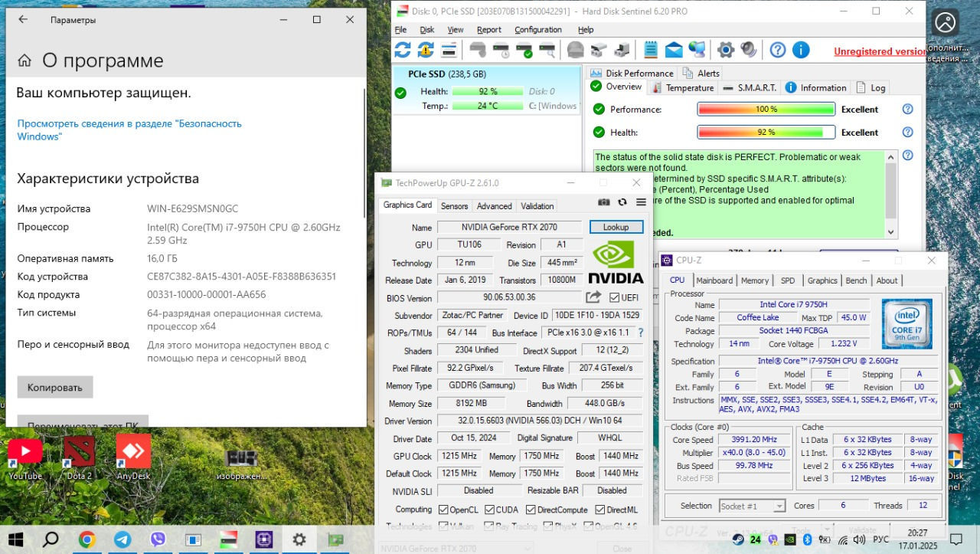
Task: Switch to the Temperature tab in Hard Disk Sentinel
Action: click(681, 87)
